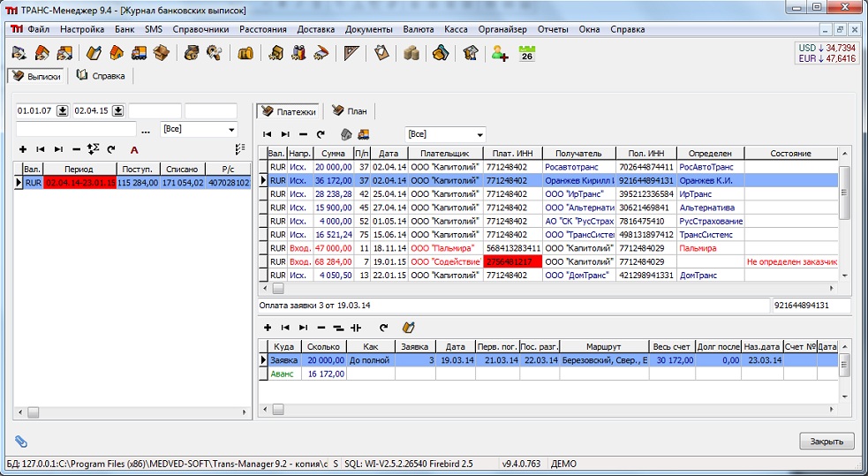Click the ellipsis browse button

[146, 130]
